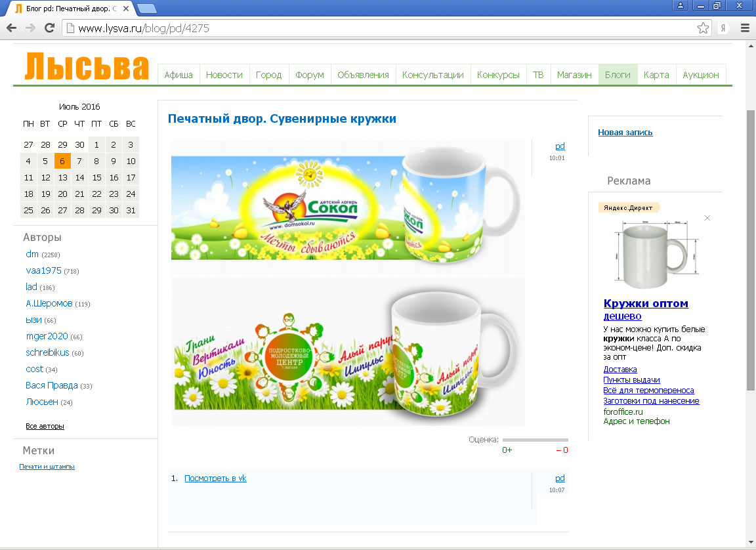Open the Новости menu section
This screenshot has width=756, height=550.
(224, 75)
